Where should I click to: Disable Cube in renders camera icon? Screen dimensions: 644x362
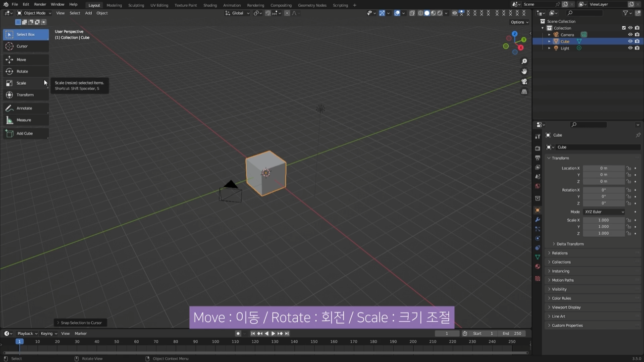pyautogui.click(x=637, y=42)
